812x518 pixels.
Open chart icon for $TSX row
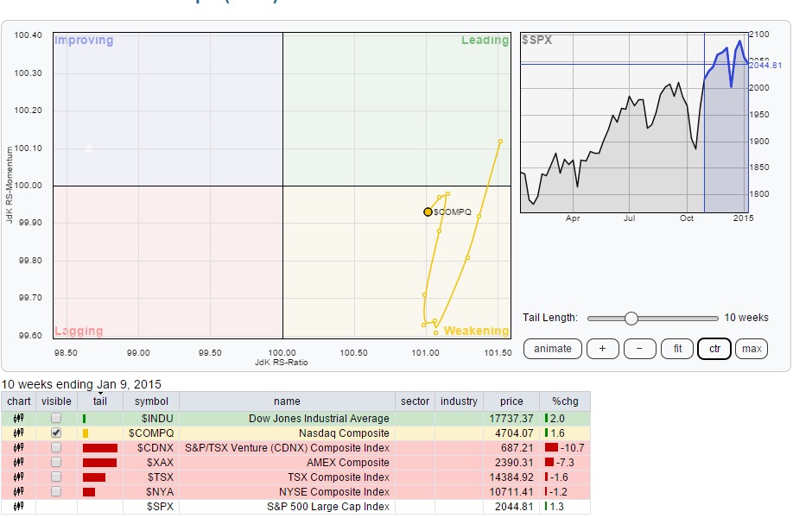tap(19, 477)
